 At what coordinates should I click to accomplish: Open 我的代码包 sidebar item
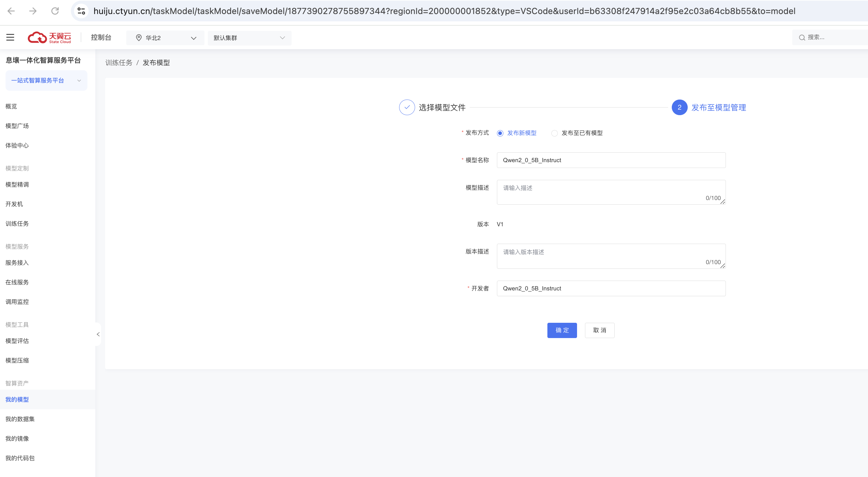20,458
